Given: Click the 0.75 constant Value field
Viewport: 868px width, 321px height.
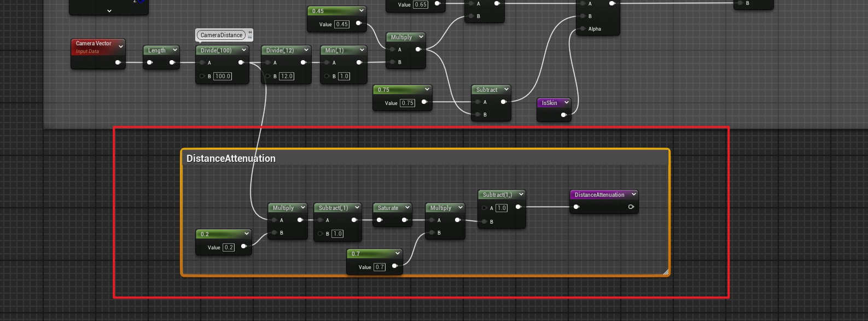Looking at the screenshot, I should click(407, 103).
